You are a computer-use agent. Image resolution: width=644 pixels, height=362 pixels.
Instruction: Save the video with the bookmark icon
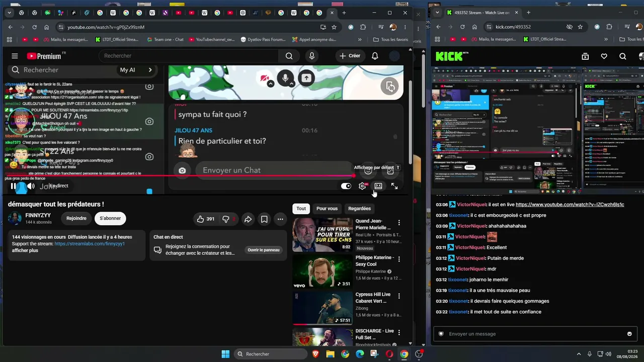point(264,219)
